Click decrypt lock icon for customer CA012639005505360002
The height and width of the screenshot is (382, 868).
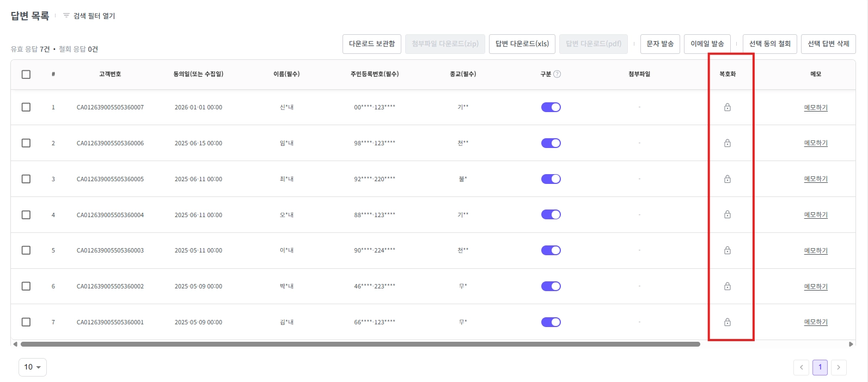coord(727,286)
